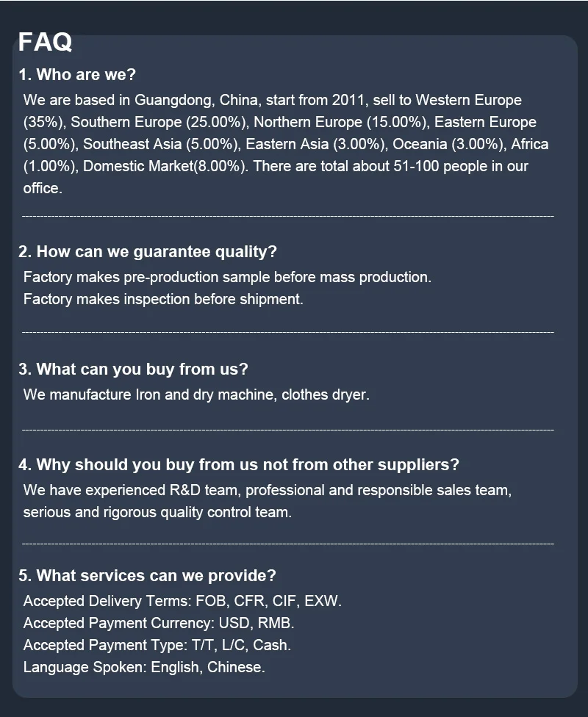Click 'What can you buy from us?' heading

pos(133,369)
